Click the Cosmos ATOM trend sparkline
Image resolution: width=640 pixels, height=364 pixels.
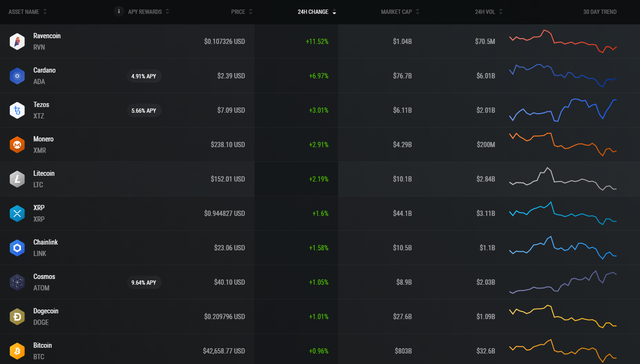tap(563, 282)
